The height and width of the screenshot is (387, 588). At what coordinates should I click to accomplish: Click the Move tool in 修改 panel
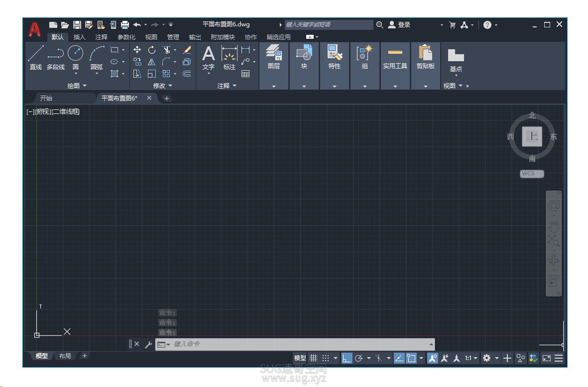(137, 50)
